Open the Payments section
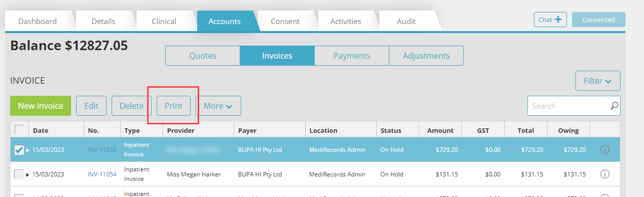 tap(352, 56)
